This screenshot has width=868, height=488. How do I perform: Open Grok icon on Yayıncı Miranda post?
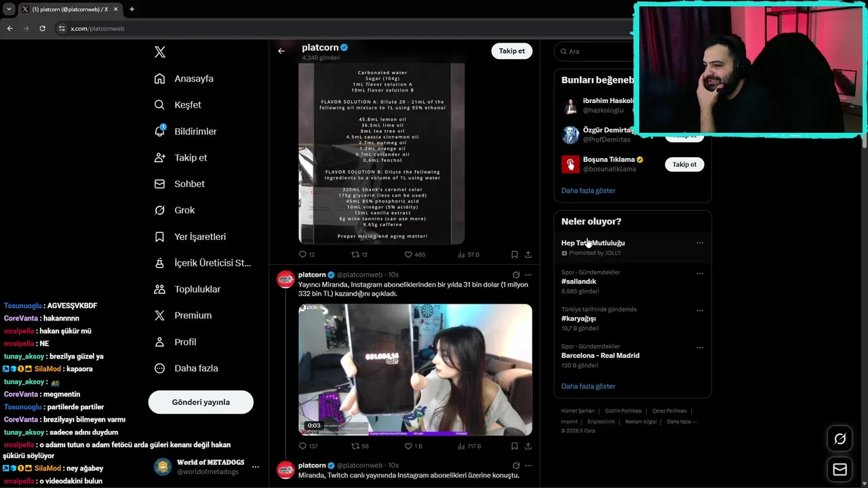click(x=516, y=275)
